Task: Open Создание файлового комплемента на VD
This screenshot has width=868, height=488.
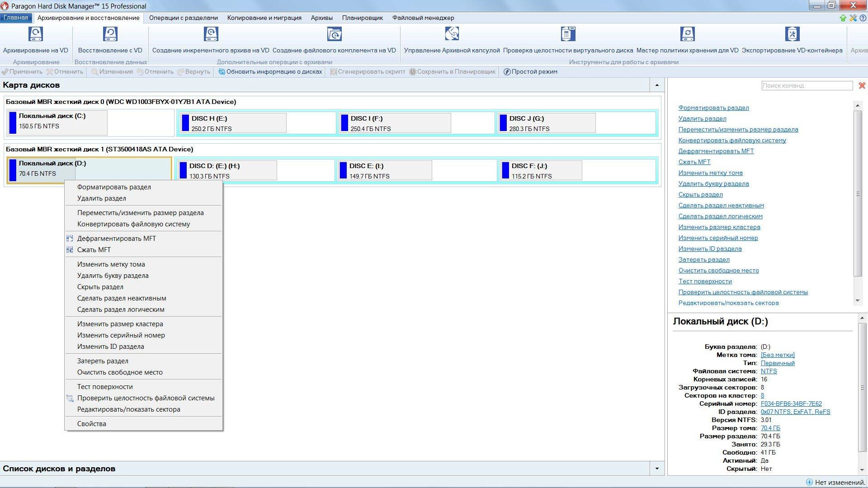Action: coord(334,34)
